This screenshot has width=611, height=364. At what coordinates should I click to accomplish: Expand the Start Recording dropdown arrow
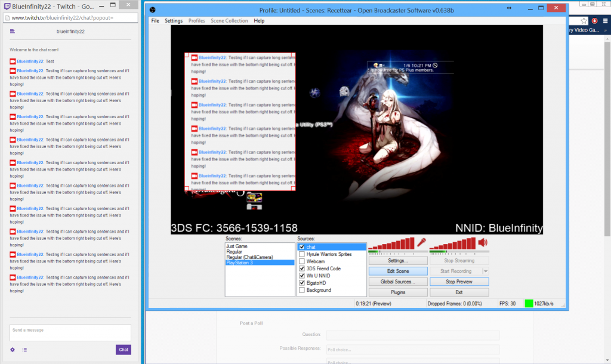486,272
